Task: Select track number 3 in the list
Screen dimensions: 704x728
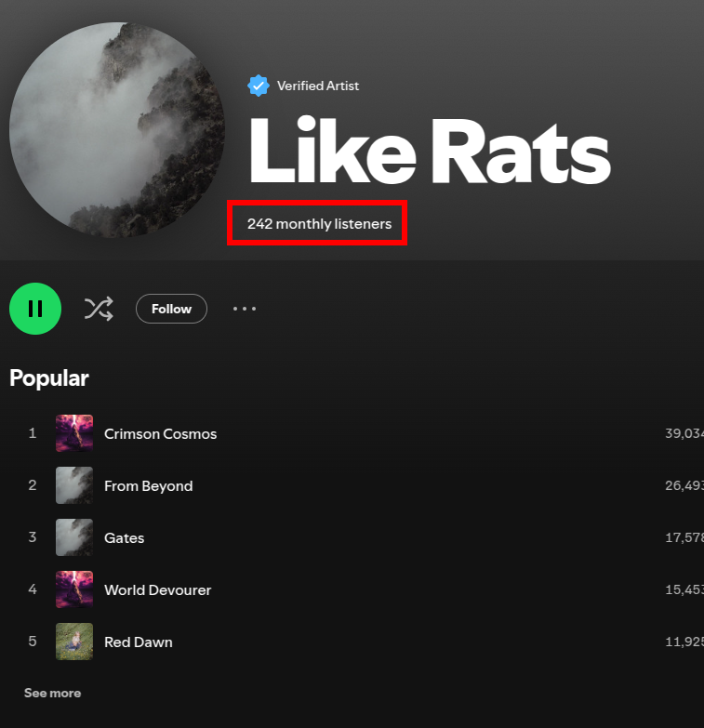Action: (x=33, y=537)
